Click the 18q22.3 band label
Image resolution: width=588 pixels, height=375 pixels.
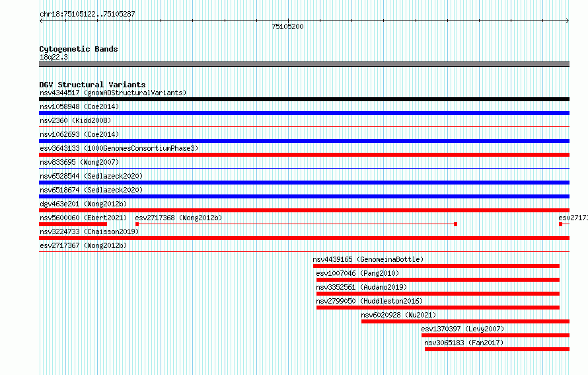point(54,57)
